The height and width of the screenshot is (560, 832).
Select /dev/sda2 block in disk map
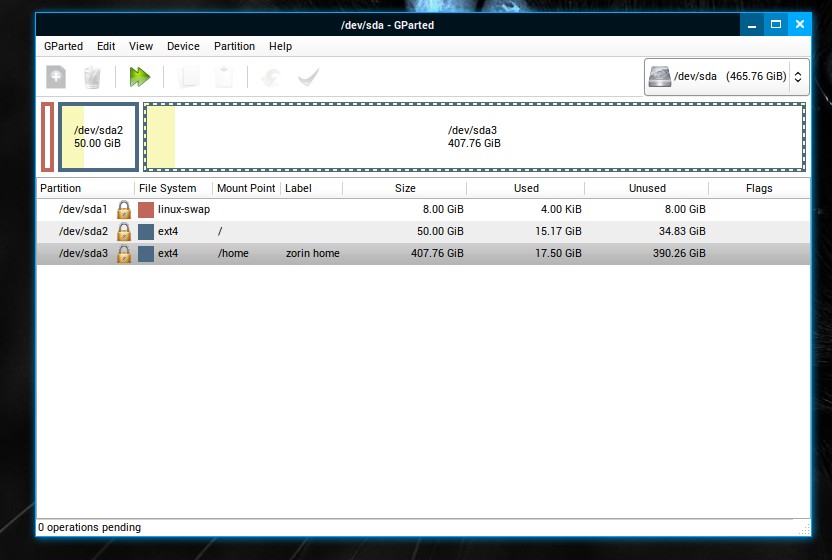pyautogui.click(x=98, y=136)
